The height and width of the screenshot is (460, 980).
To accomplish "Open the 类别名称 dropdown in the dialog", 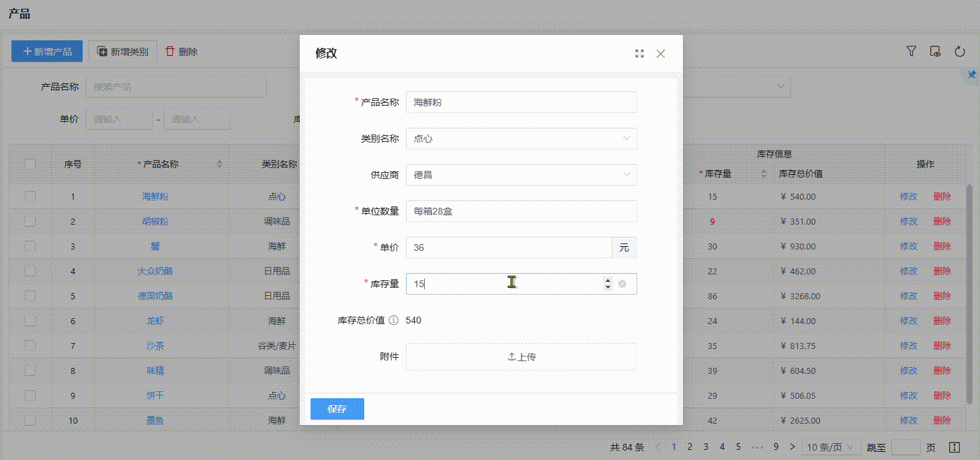I will click(x=521, y=139).
